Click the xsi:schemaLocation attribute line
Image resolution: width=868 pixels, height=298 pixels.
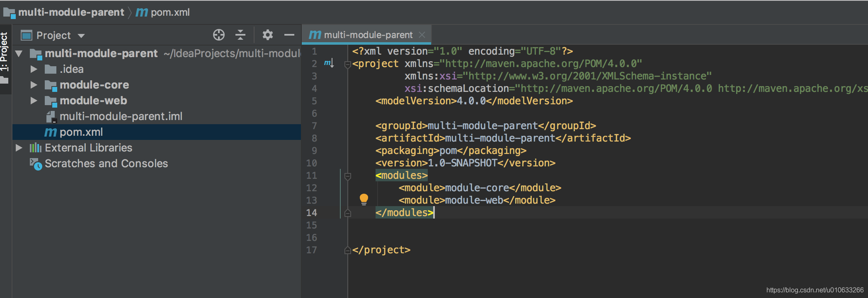pyautogui.click(x=636, y=89)
